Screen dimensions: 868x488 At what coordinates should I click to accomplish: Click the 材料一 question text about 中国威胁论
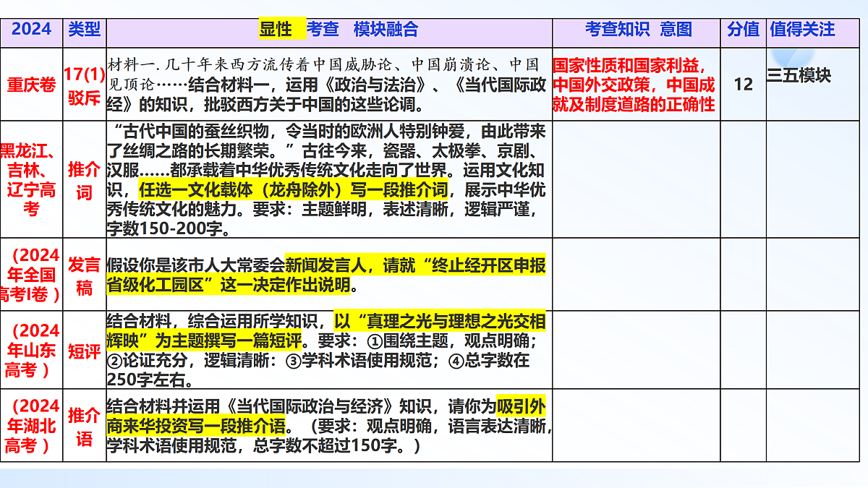pos(328,84)
